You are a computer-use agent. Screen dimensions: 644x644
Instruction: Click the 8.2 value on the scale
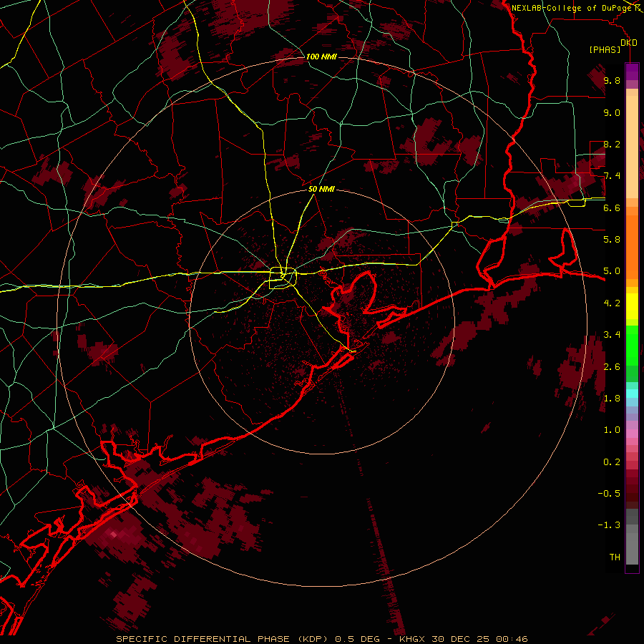[x=612, y=144]
